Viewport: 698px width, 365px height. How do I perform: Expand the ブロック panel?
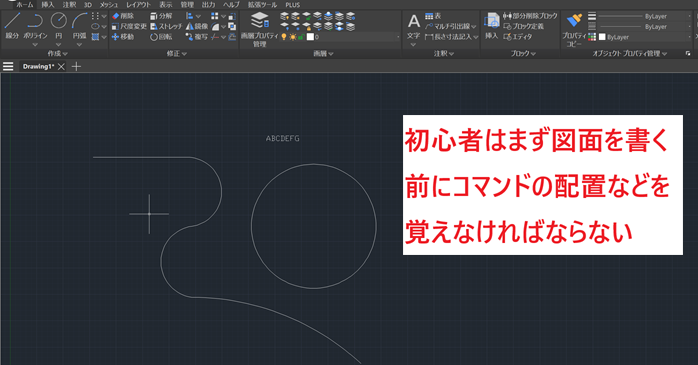pos(523,53)
